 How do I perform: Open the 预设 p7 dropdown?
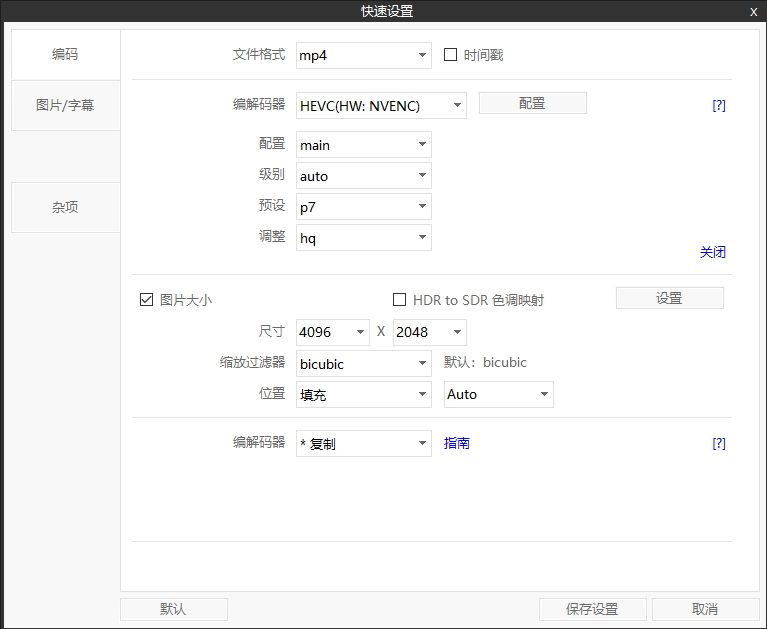(x=363, y=206)
